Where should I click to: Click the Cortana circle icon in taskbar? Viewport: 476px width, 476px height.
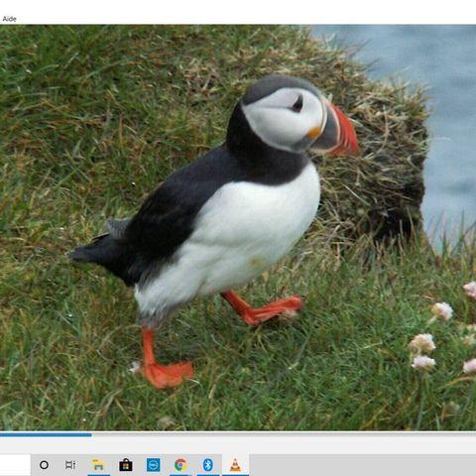(44, 465)
